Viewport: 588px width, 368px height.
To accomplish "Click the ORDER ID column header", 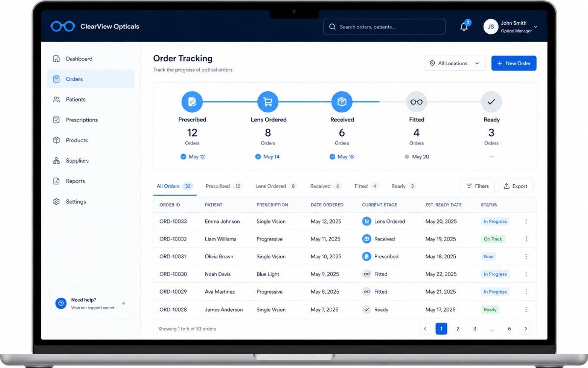I will pyautogui.click(x=170, y=205).
